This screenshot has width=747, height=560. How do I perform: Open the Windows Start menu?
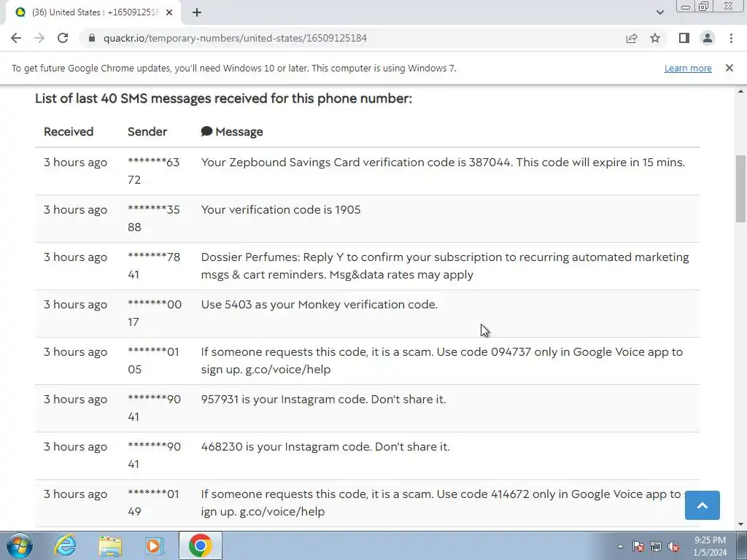pos(20,545)
